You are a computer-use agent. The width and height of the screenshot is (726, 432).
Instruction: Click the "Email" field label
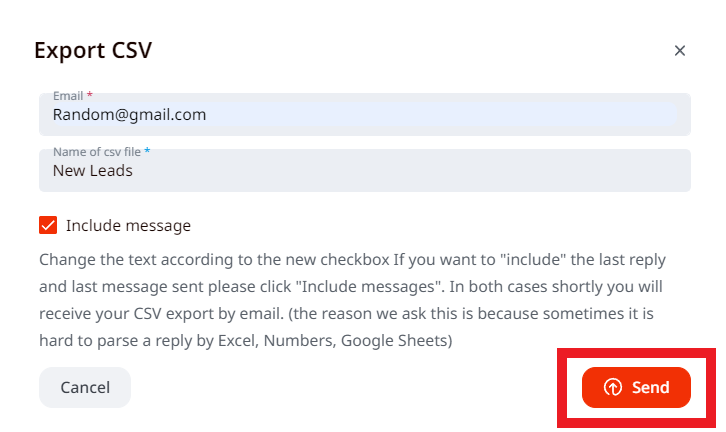(x=68, y=96)
